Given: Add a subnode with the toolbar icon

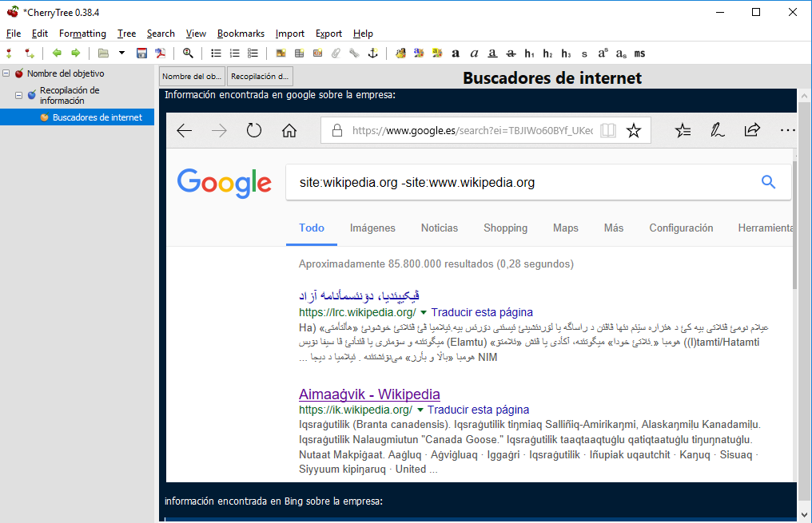Looking at the screenshot, I should pos(29,53).
